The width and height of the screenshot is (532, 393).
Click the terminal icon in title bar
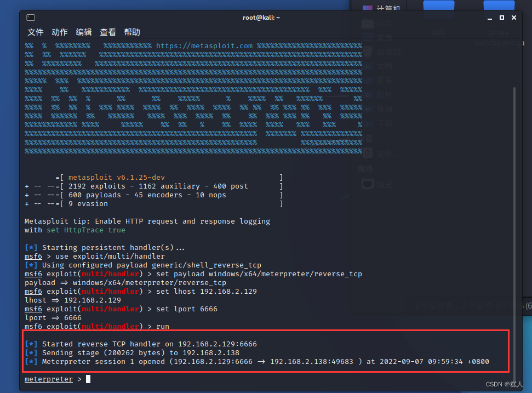point(31,18)
